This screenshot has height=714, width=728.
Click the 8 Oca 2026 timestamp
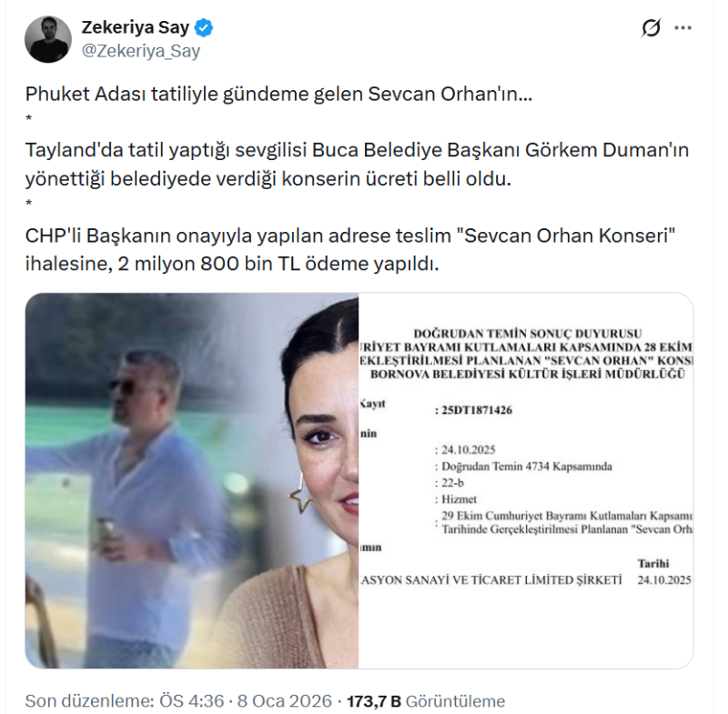click(x=285, y=700)
